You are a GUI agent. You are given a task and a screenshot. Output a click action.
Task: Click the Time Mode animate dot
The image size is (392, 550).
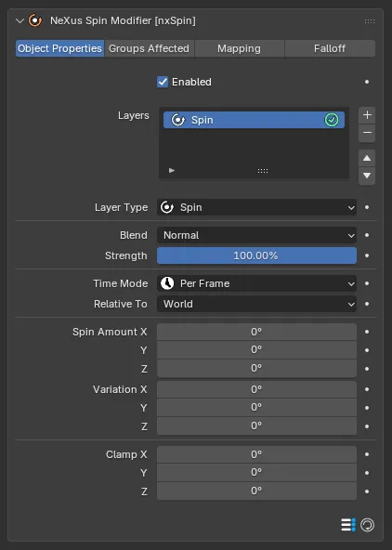[367, 283]
